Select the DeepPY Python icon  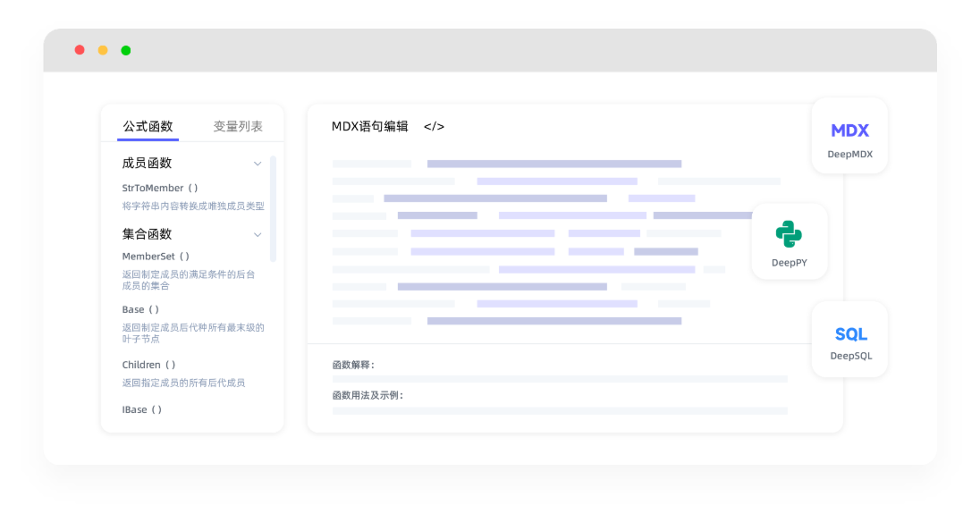pos(789,234)
